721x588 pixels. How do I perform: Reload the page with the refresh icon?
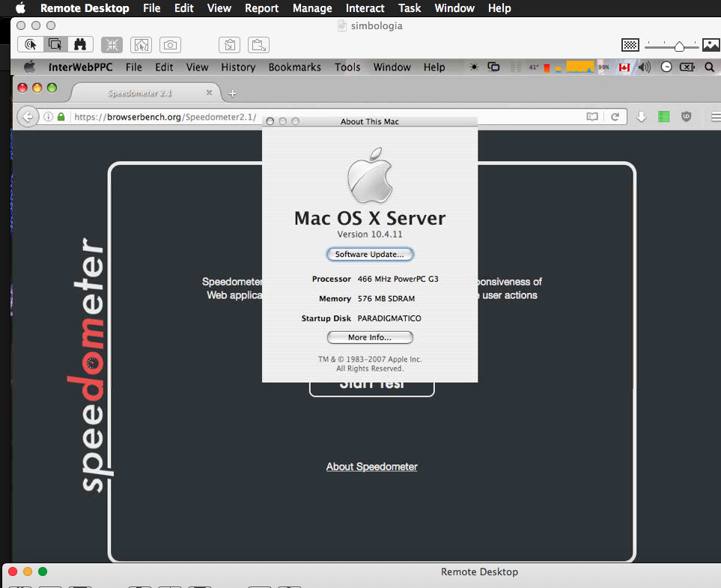click(615, 117)
